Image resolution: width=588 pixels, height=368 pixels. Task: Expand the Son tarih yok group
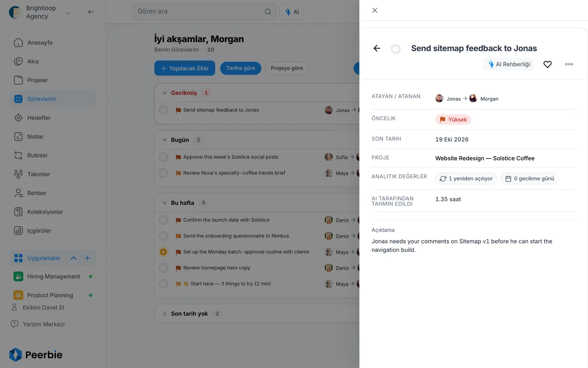[164, 314]
